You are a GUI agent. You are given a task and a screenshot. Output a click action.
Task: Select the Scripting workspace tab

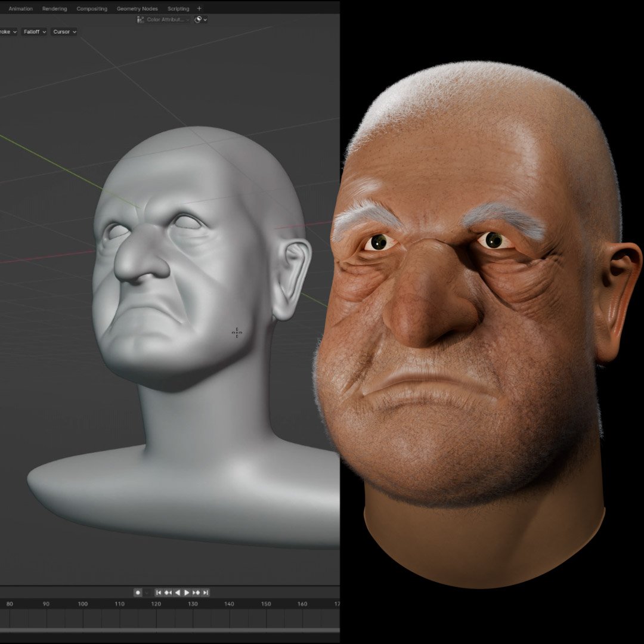(178, 8)
